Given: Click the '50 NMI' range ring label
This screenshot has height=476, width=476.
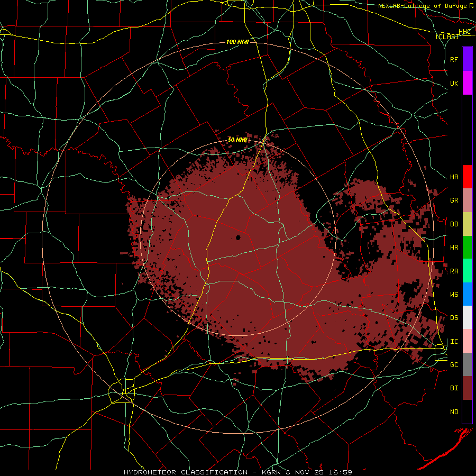Looking at the screenshot, I should [237, 140].
